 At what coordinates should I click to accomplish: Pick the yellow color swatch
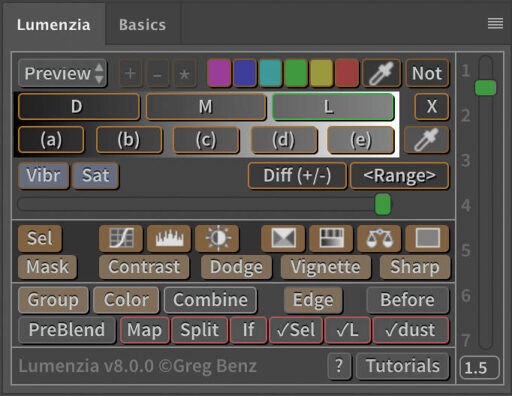pyautogui.click(x=321, y=73)
